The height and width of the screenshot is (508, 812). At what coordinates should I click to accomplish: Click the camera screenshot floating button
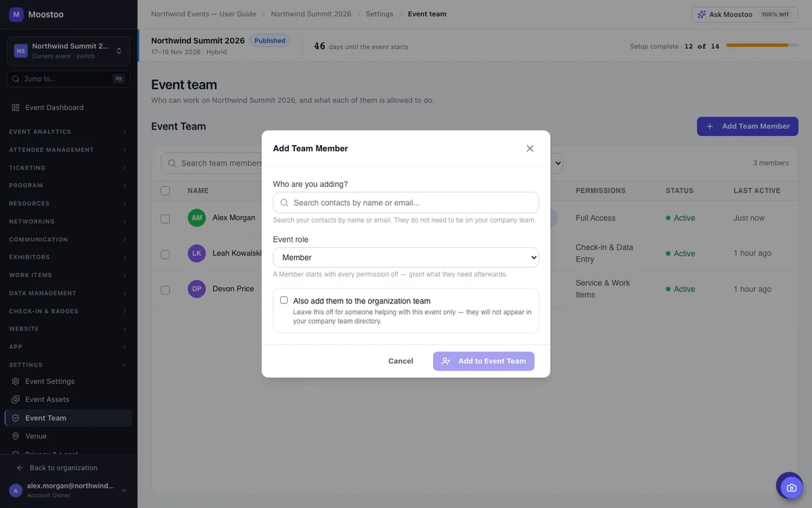791,488
